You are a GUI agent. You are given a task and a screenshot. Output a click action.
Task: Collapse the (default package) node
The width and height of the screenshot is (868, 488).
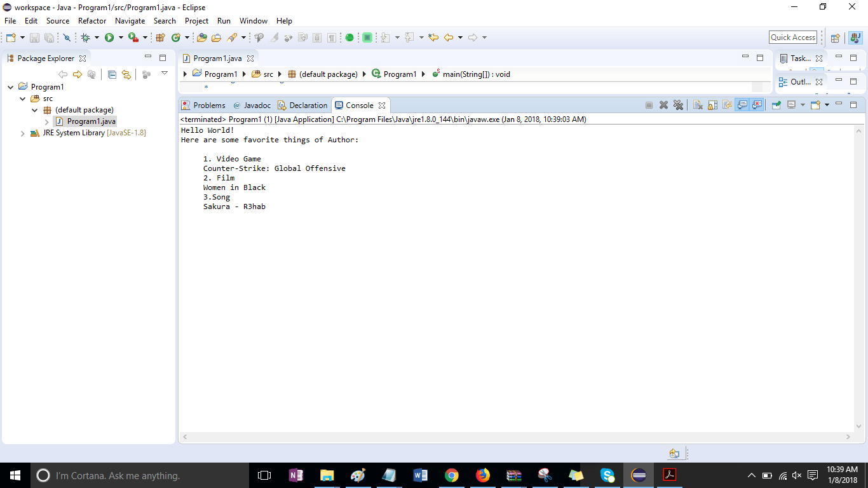(35, 110)
